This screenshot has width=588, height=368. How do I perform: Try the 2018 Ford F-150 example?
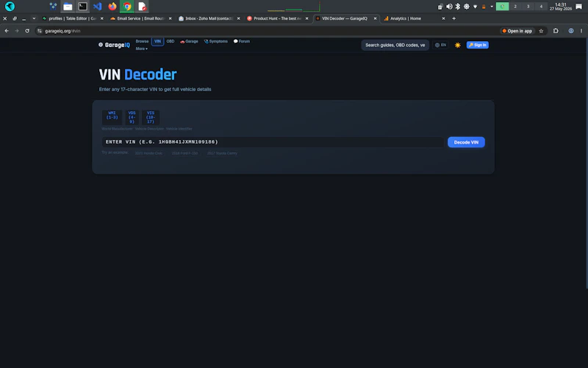click(184, 153)
